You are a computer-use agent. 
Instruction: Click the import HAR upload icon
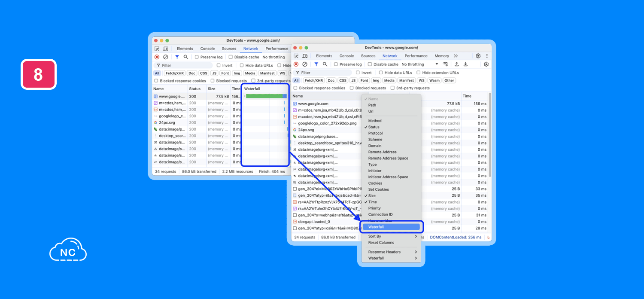point(457,64)
